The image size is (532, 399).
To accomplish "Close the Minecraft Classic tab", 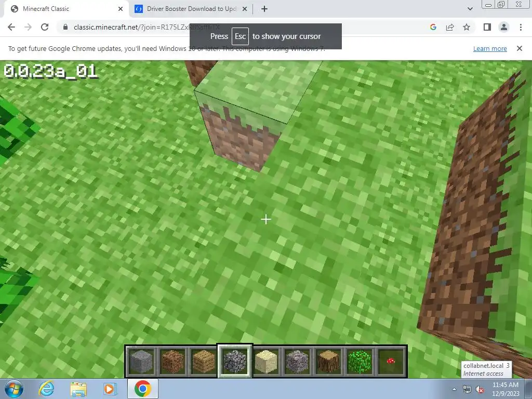I will tap(121, 9).
